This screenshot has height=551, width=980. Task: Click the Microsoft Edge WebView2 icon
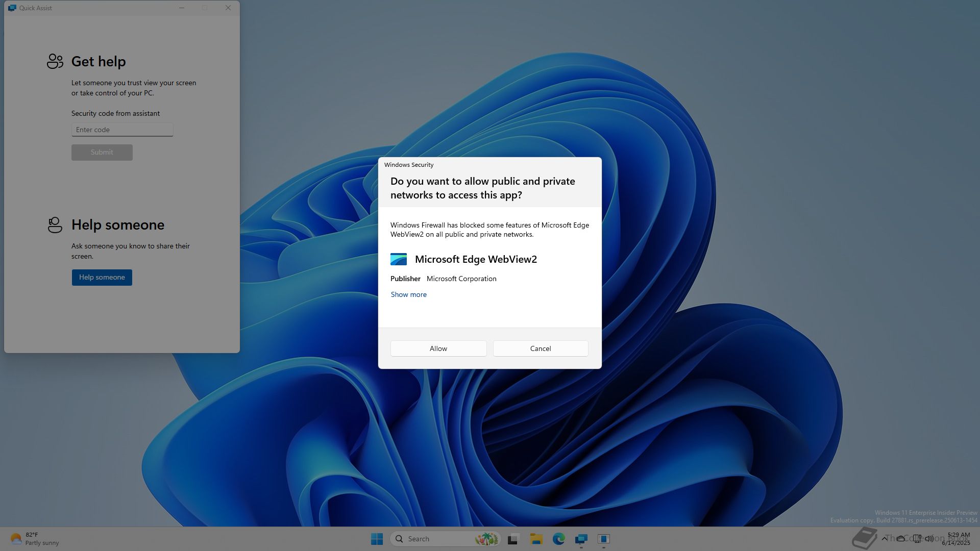click(x=398, y=259)
